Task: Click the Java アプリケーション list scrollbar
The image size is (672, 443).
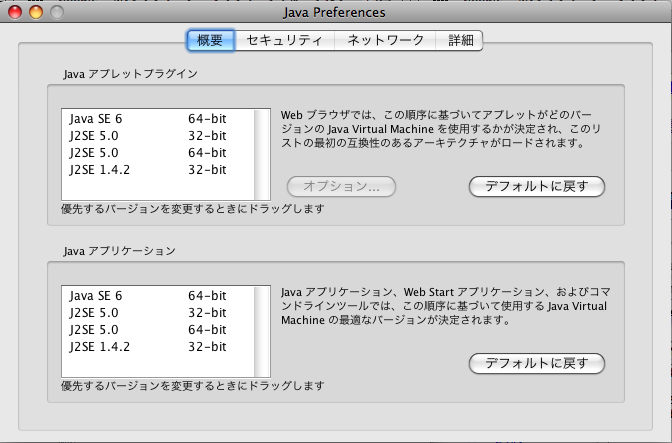Action: click(262, 332)
